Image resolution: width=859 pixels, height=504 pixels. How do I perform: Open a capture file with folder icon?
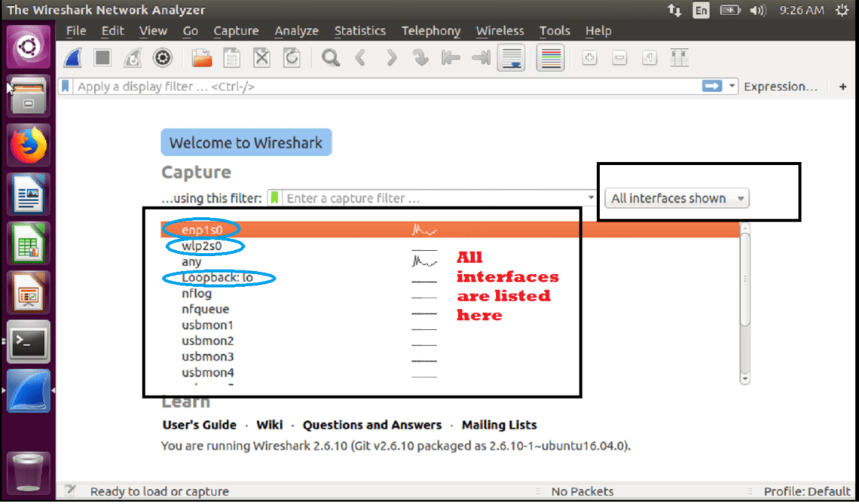tap(202, 57)
